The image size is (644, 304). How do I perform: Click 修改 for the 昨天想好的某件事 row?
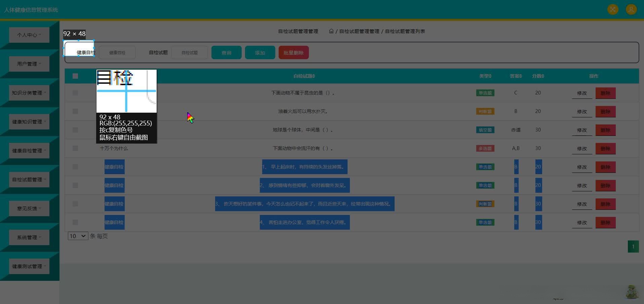coord(582,204)
